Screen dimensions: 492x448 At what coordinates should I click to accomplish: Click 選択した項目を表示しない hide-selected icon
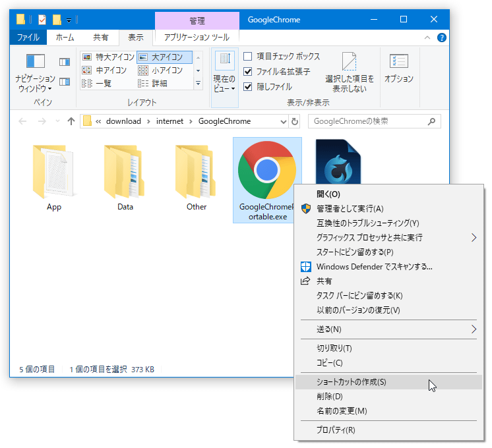tap(350, 61)
